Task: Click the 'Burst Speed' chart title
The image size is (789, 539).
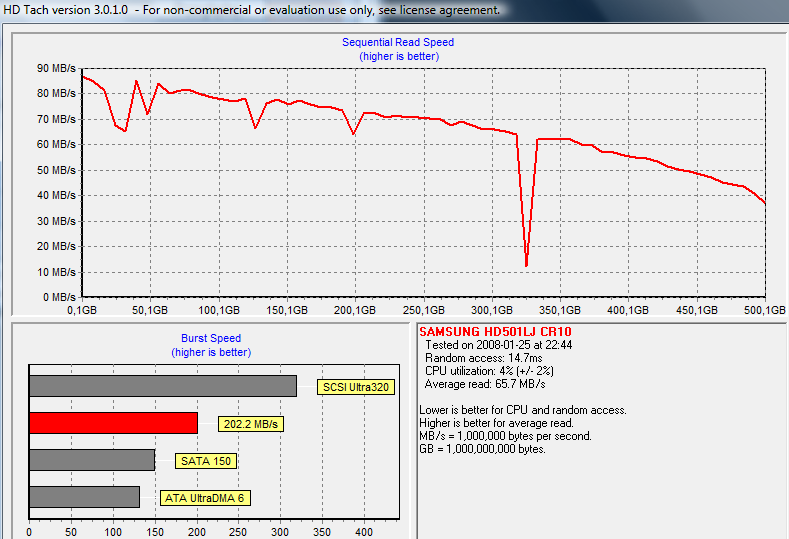Action: [211, 338]
